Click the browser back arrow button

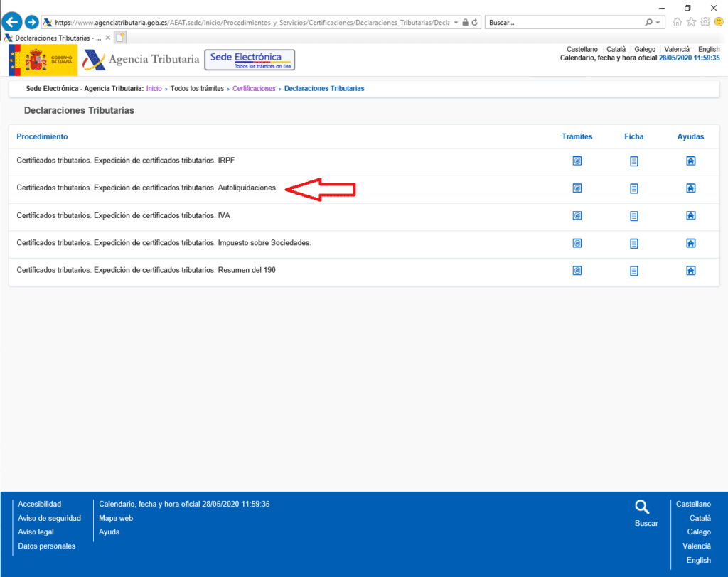(12, 22)
